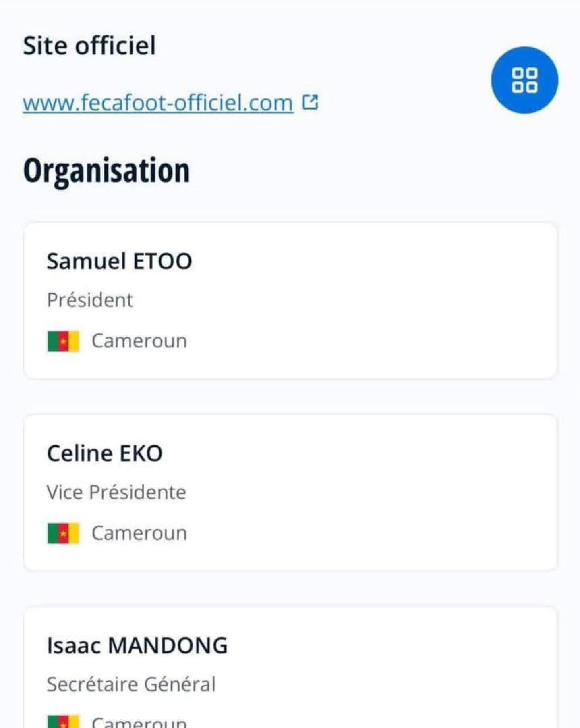Select the Samuel ETOO name
Viewport: 580px width, 728px height.
(x=119, y=261)
